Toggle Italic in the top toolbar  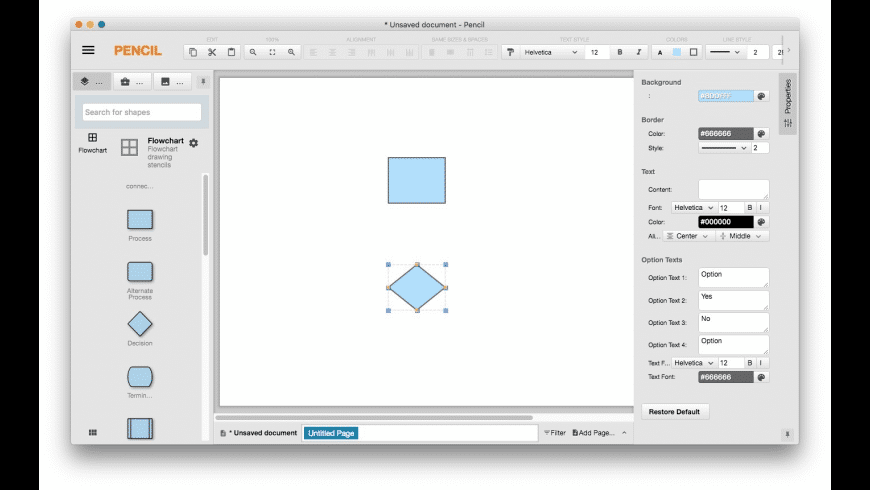click(x=639, y=52)
